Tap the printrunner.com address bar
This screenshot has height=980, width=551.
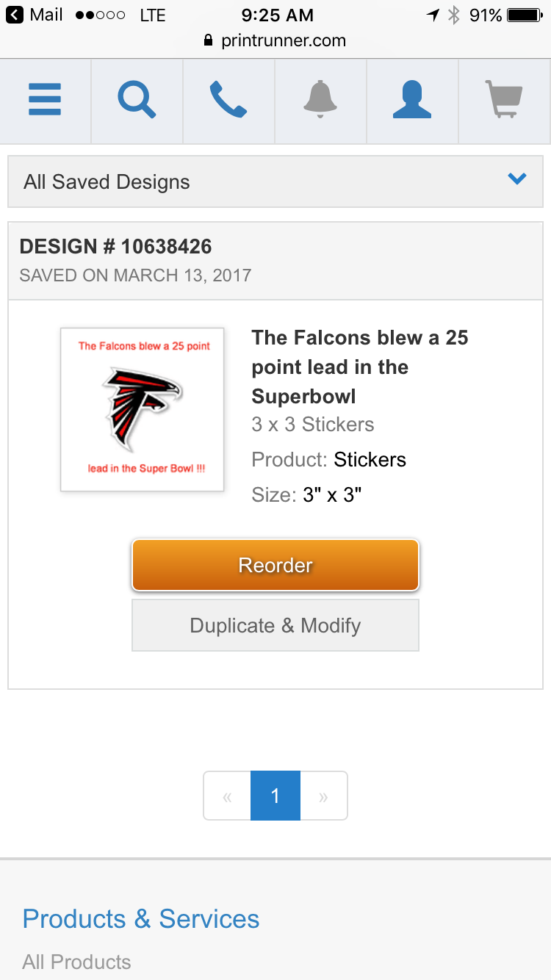coord(275,40)
